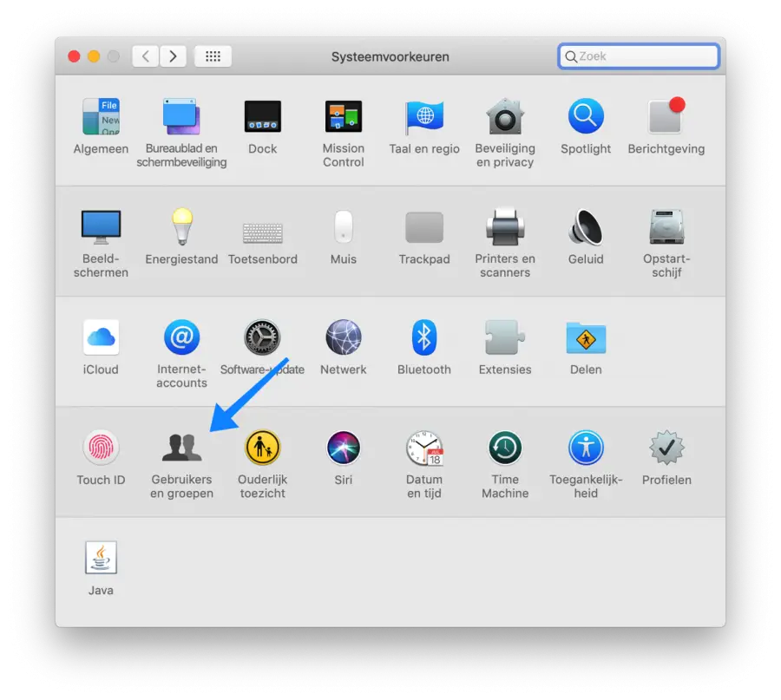The width and height of the screenshot is (781, 700).
Task: Open the Energiestand pane
Action: [x=181, y=227]
